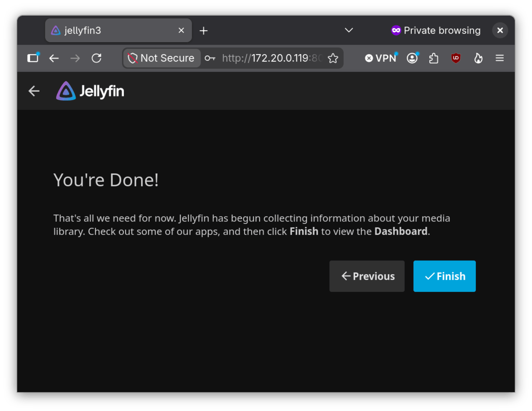The width and height of the screenshot is (532, 411).
Task: Open the account profile icon
Action: (412, 58)
